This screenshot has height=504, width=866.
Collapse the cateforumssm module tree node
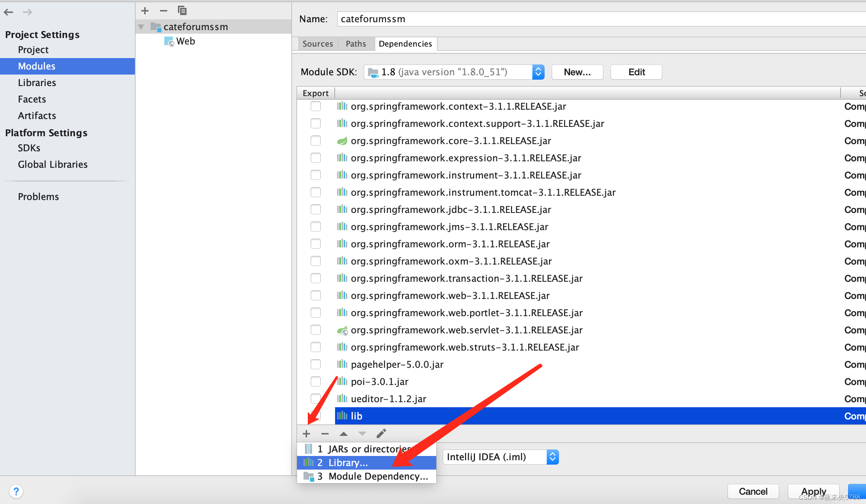141,27
